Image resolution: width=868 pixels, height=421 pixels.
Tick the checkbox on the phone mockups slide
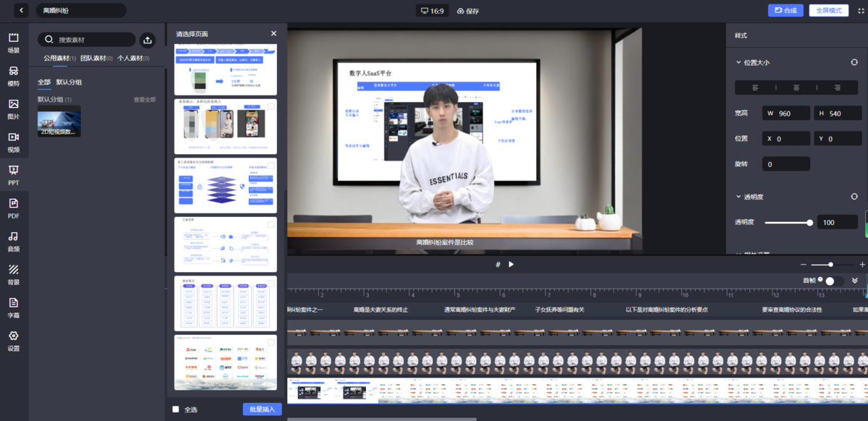271,106
